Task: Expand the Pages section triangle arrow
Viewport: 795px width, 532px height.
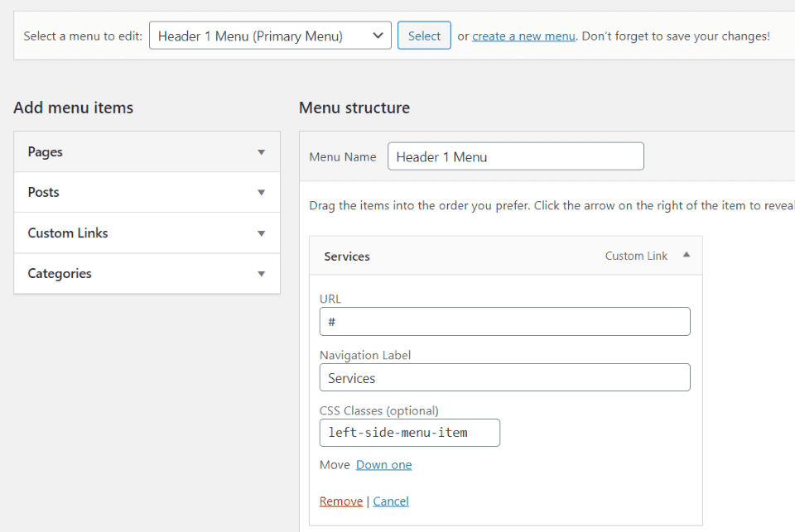Action: click(261, 152)
